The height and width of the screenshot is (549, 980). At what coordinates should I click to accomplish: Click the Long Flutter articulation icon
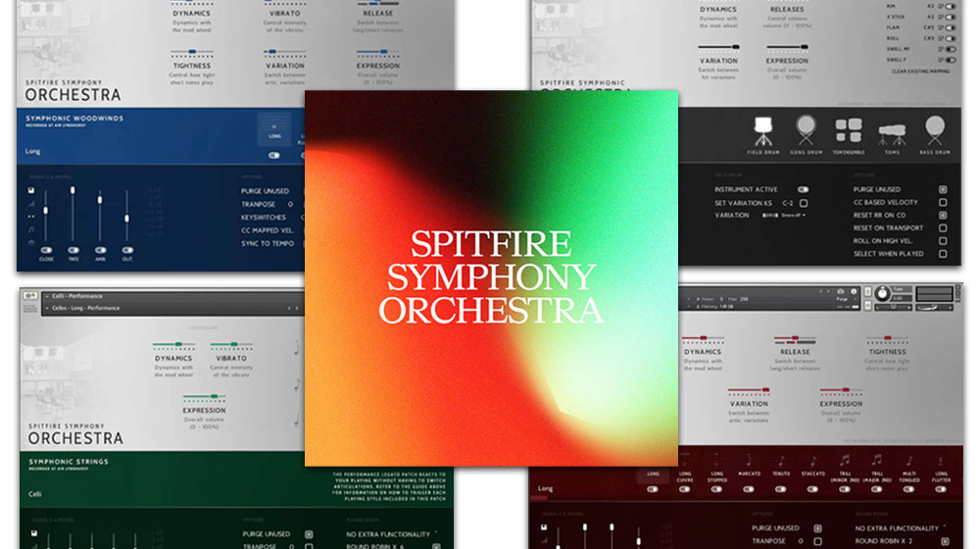tap(941, 461)
